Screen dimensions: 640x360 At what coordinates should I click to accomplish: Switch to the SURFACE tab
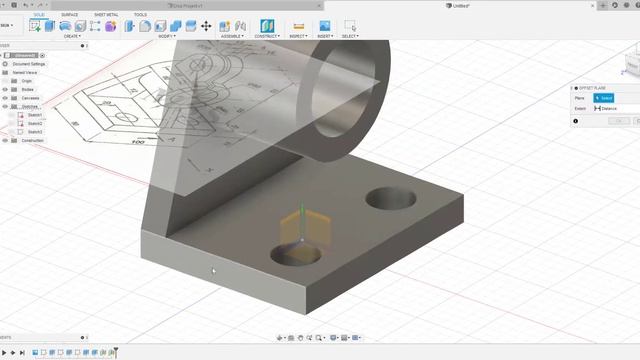(69, 15)
